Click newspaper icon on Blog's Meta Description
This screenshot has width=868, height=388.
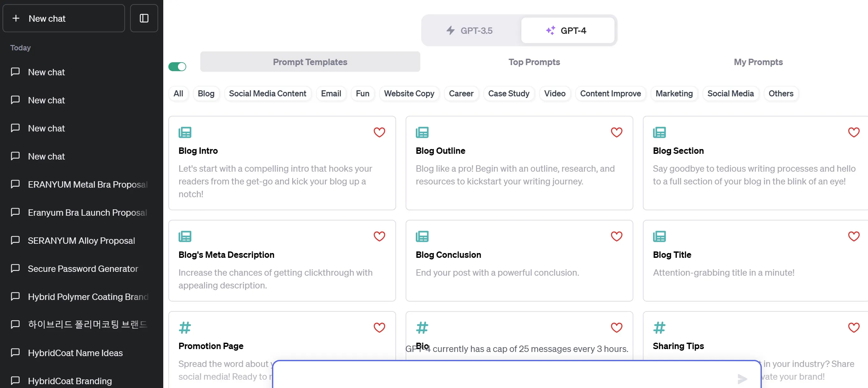point(185,236)
